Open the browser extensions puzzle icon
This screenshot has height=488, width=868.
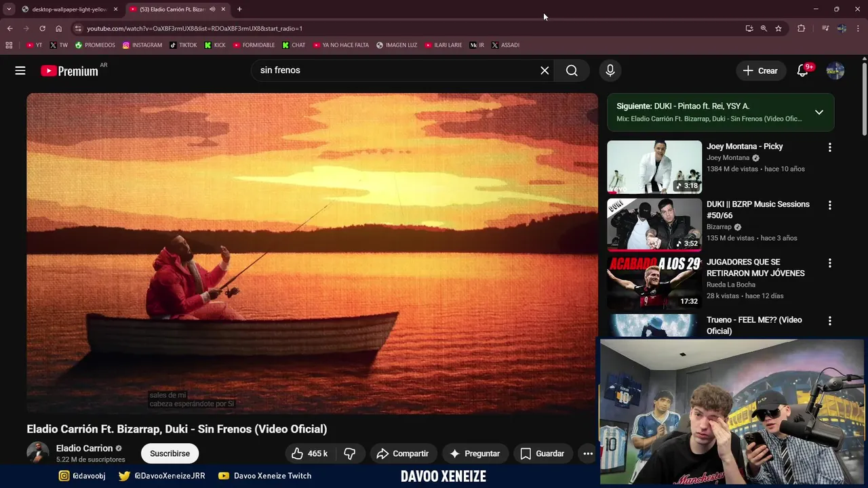[802, 28]
